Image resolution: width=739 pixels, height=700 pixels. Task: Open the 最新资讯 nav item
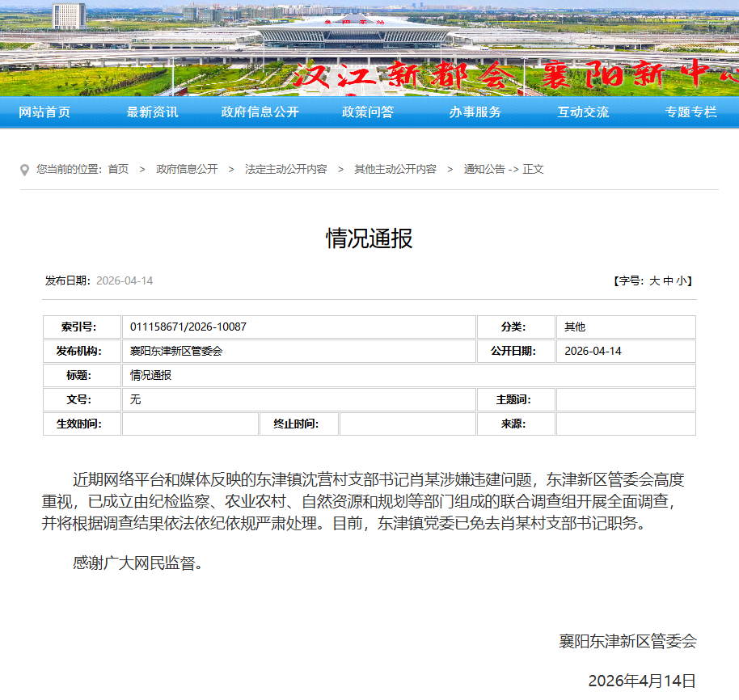152,112
